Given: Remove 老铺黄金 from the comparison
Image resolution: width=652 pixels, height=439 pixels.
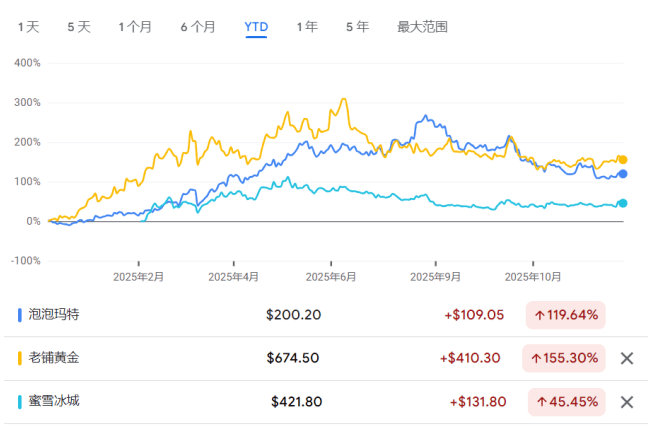Looking at the screenshot, I should click(x=627, y=358).
